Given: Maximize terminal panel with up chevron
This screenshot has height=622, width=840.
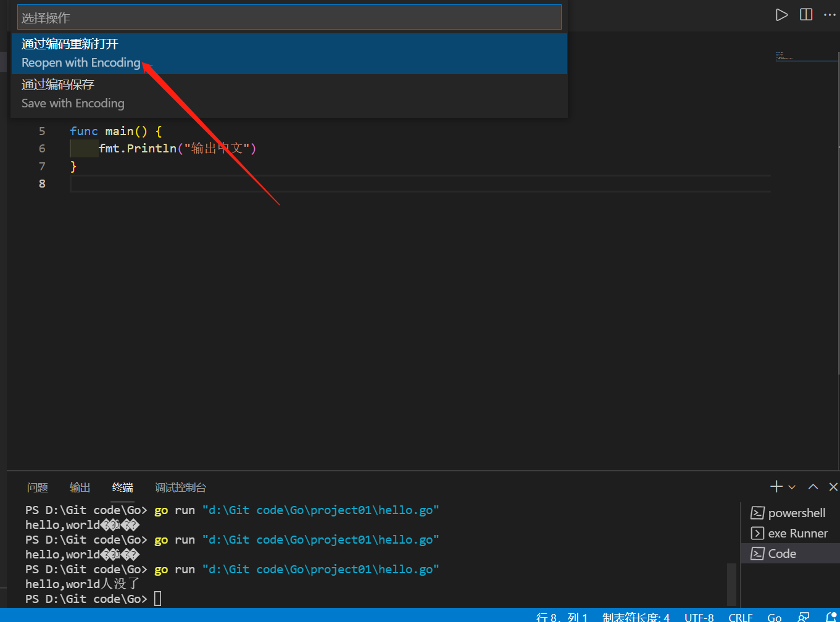Looking at the screenshot, I should [813, 487].
